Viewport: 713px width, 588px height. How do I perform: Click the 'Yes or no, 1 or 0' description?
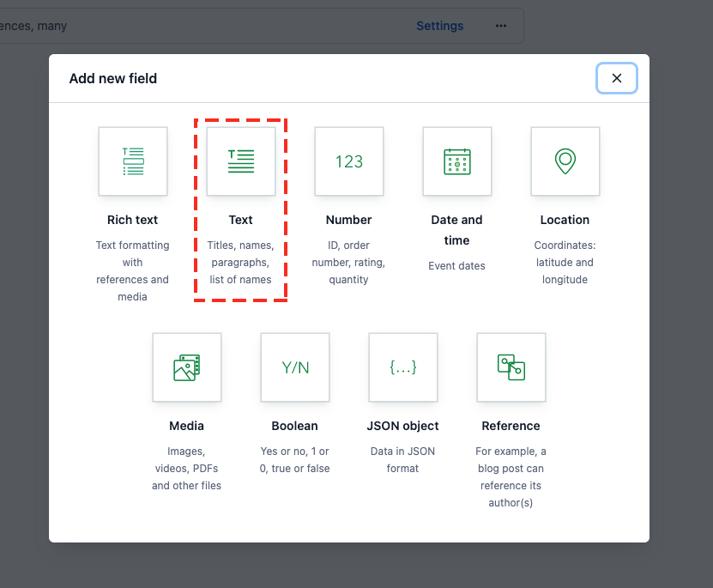tap(294, 460)
